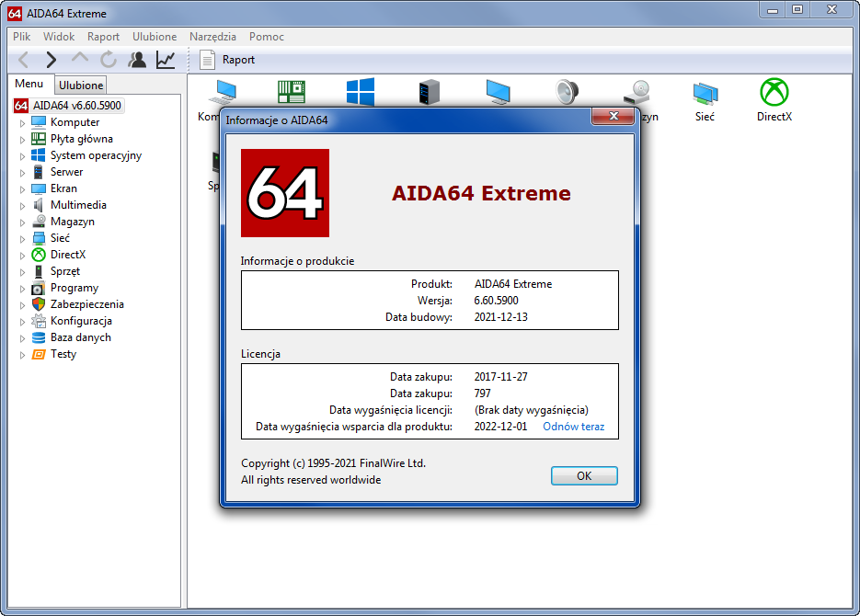Open the DirectX icon in main pane
Image resolution: width=860 pixels, height=616 pixels.
tap(774, 100)
